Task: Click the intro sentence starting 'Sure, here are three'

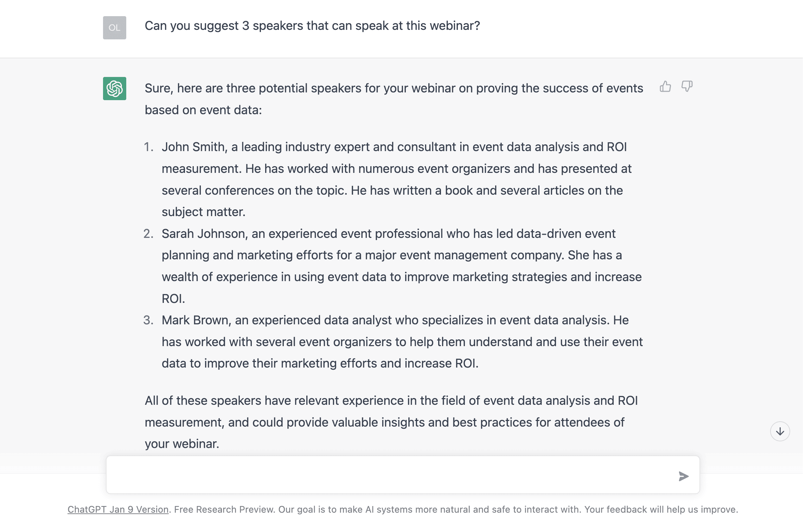Action: pyautogui.click(x=394, y=89)
